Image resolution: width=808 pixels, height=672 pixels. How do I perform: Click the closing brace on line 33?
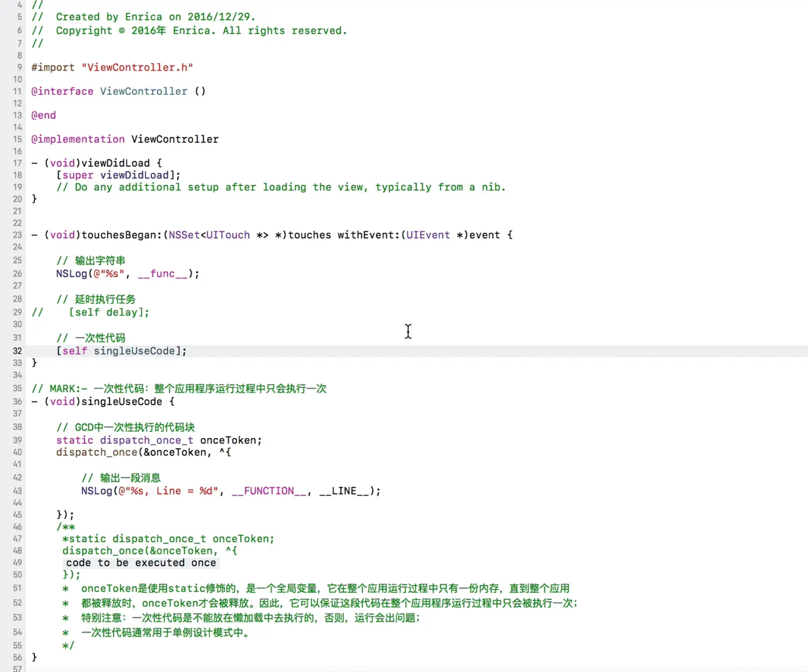[x=34, y=363]
